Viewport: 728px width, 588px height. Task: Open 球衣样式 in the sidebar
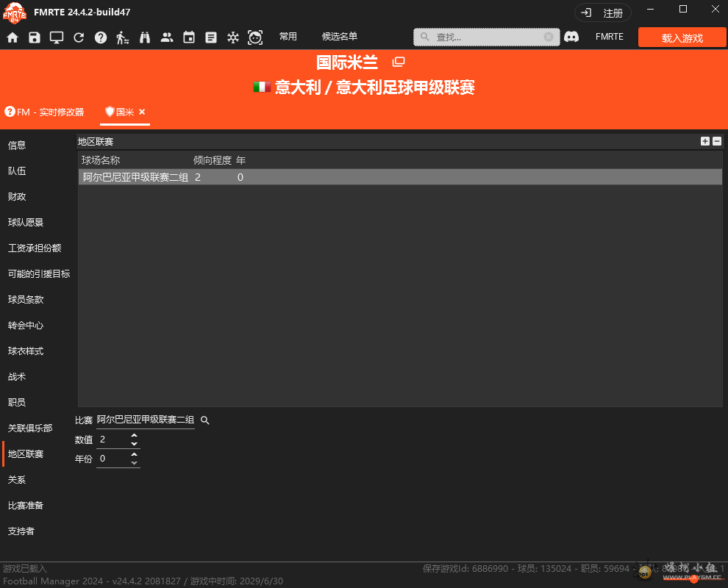click(x=26, y=351)
